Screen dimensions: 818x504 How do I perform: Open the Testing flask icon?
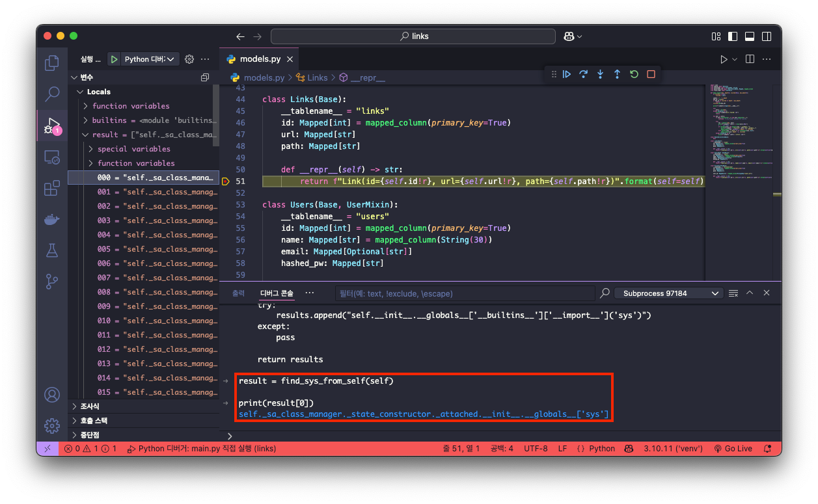52,250
